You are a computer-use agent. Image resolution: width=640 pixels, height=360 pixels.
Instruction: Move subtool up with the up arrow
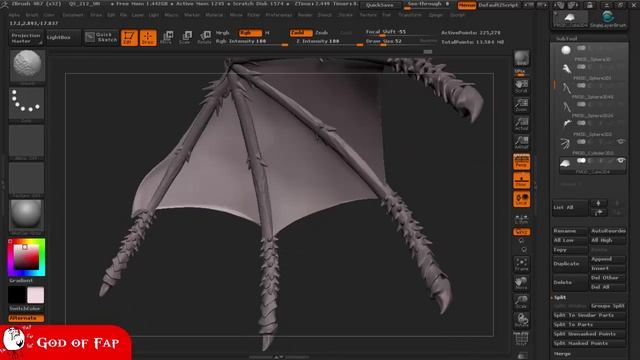pyautogui.click(x=598, y=203)
